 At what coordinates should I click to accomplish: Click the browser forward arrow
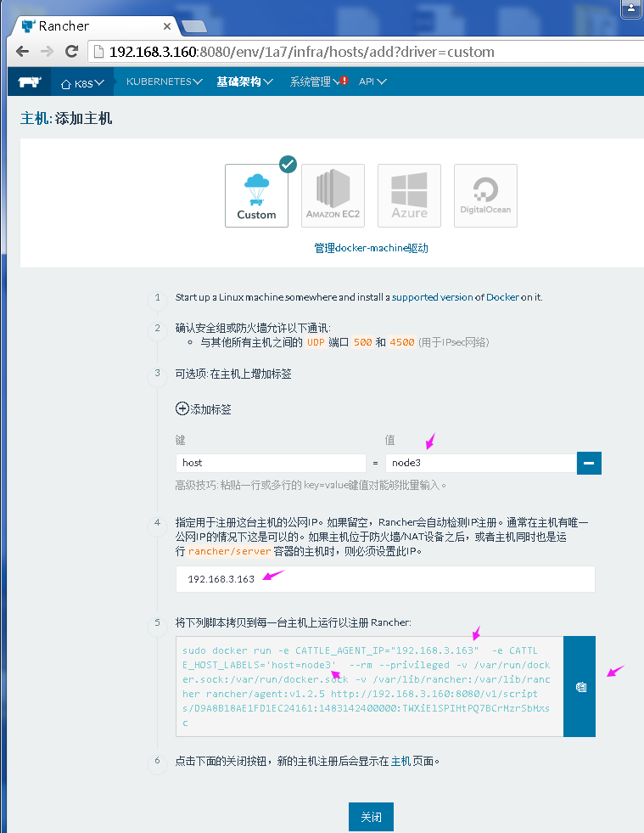pos(48,52)
